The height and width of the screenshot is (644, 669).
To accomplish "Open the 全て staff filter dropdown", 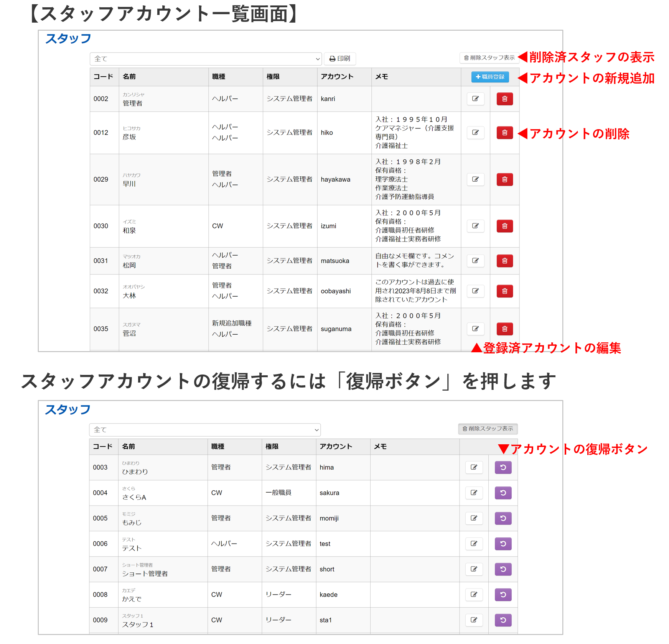I will [206, 59].
